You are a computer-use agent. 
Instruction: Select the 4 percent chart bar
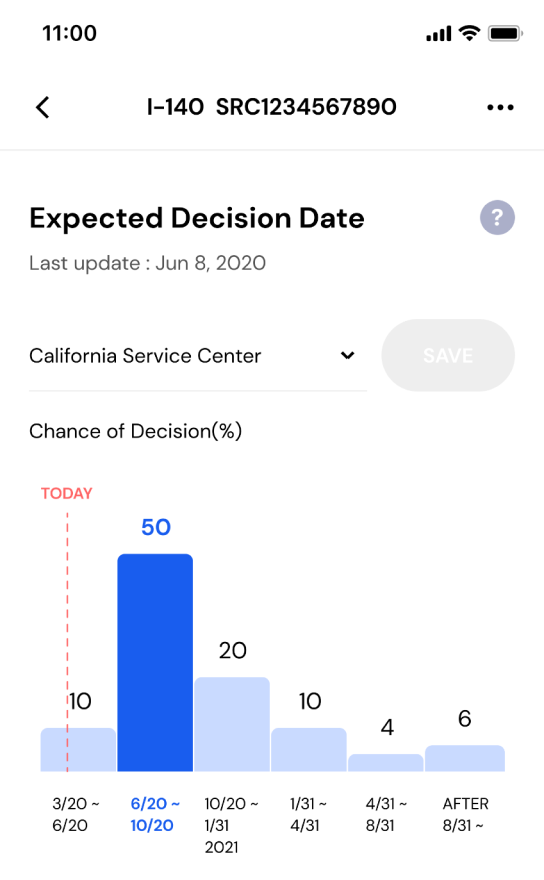click(x=386, y=762)
